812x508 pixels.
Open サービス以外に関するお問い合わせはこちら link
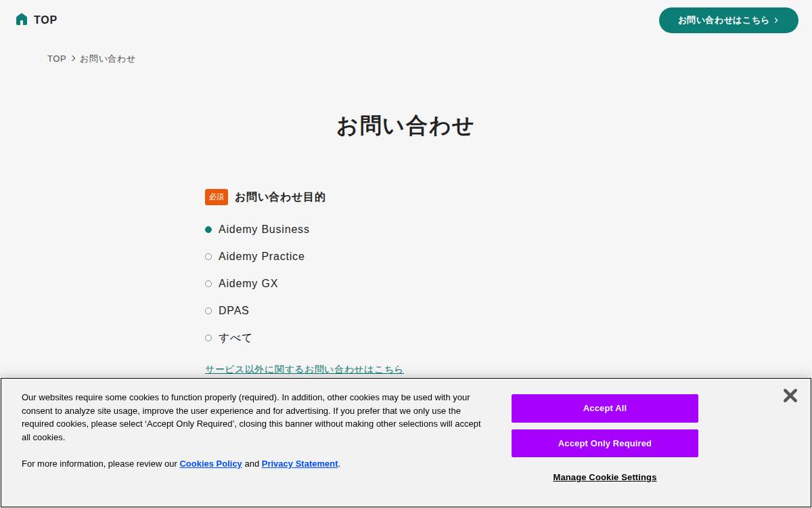click(304, 369)
